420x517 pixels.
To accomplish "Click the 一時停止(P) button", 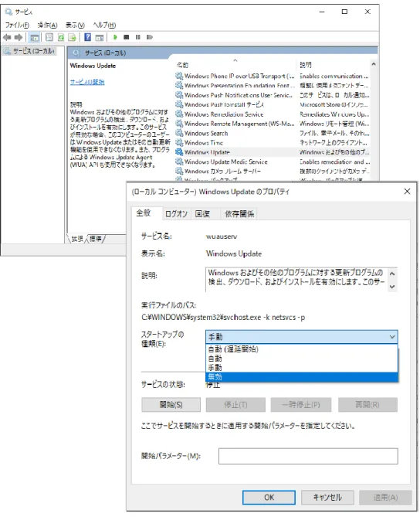I will (301, 405).
